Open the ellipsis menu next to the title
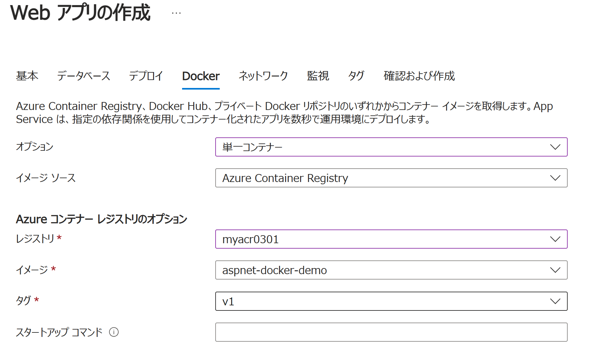 (176, 13)
